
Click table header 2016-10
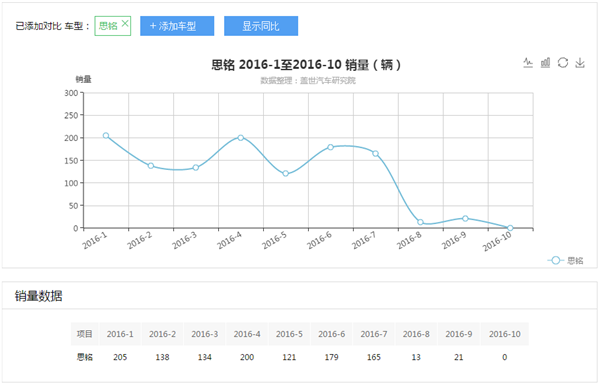[505, 334]
